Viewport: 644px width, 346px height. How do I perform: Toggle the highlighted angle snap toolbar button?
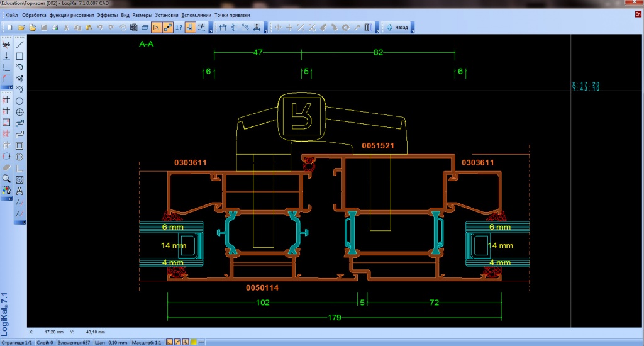(156, 28)
